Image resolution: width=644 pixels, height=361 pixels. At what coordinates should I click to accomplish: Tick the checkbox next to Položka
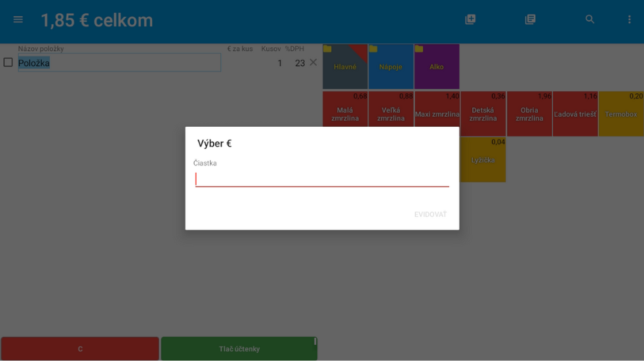9,62
